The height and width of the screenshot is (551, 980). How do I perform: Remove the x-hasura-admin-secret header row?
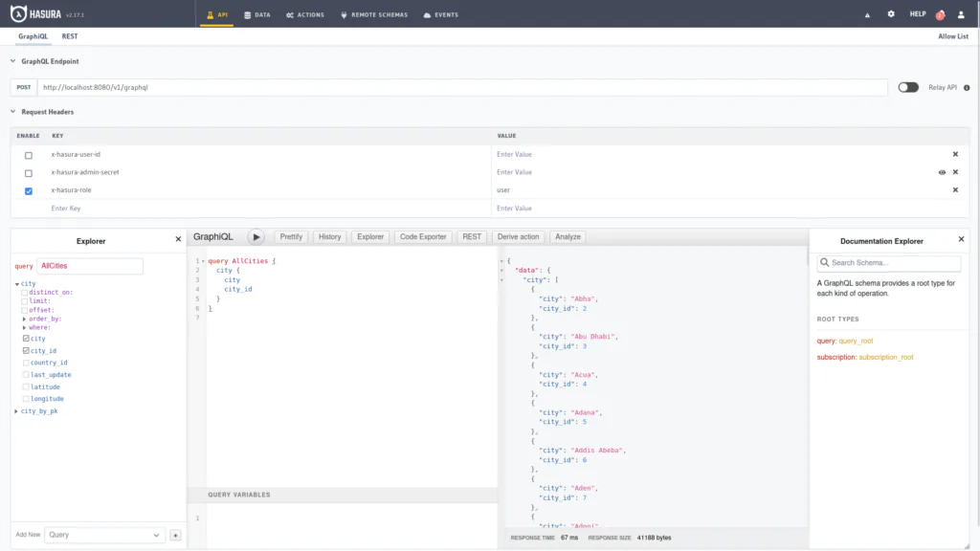(955, 172)
